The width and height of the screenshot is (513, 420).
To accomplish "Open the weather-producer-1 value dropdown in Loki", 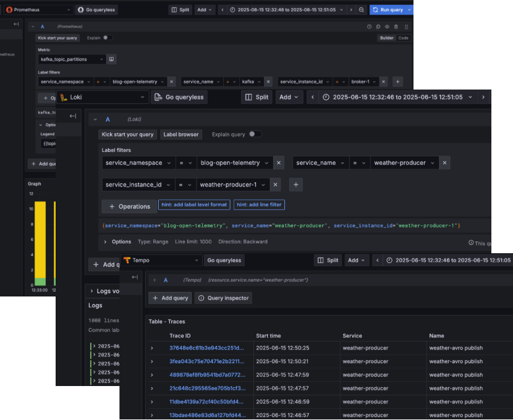I will [x=232, y=185].
